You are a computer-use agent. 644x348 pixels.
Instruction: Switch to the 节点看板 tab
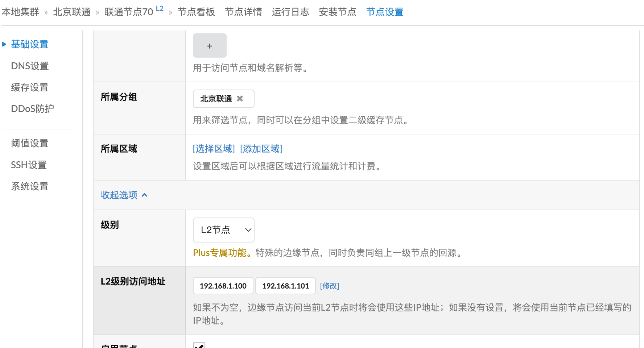tap(196, 12)
